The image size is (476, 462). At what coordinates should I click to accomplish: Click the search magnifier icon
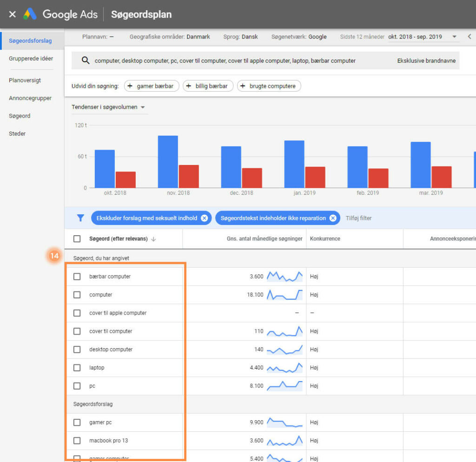85,60
